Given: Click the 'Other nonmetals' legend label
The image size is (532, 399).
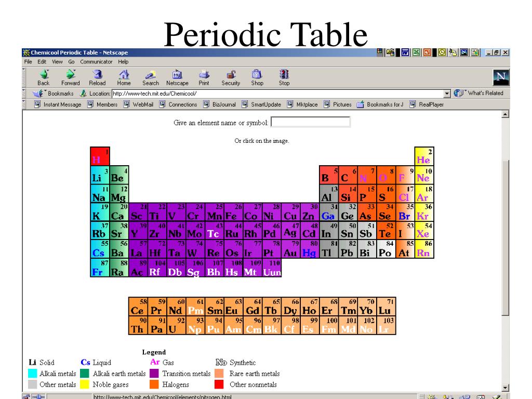Looking at the screenshot, I should click(x=253, y=384).
